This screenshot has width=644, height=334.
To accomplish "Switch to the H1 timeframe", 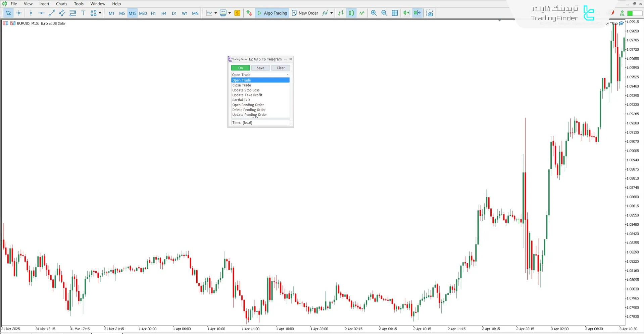I will (153, 13).
